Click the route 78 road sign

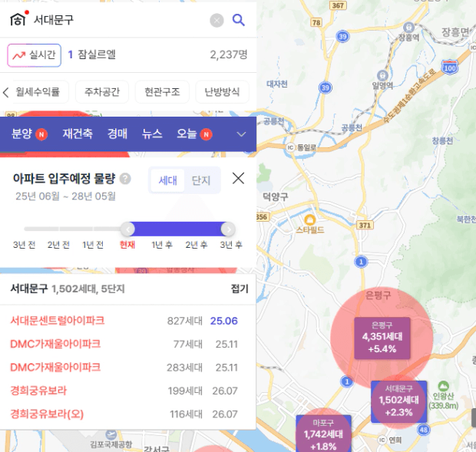coord(316,22)
